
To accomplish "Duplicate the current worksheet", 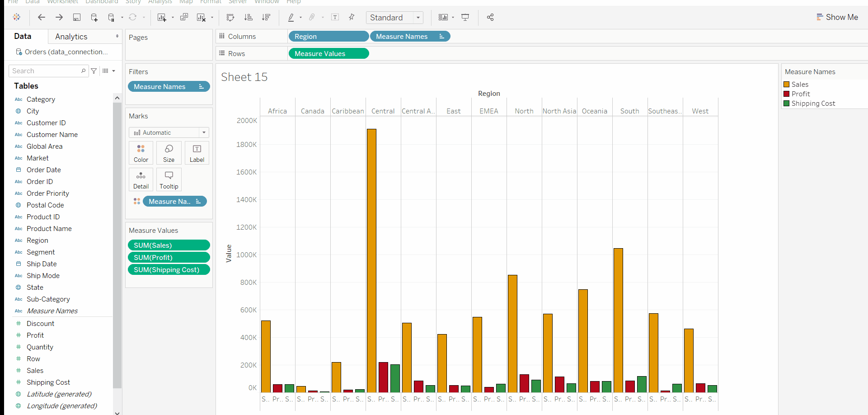I will [x=184, y=17].
